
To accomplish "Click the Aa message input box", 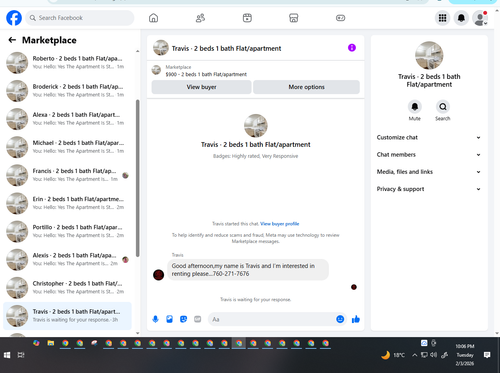I will (x=272, y=319).
